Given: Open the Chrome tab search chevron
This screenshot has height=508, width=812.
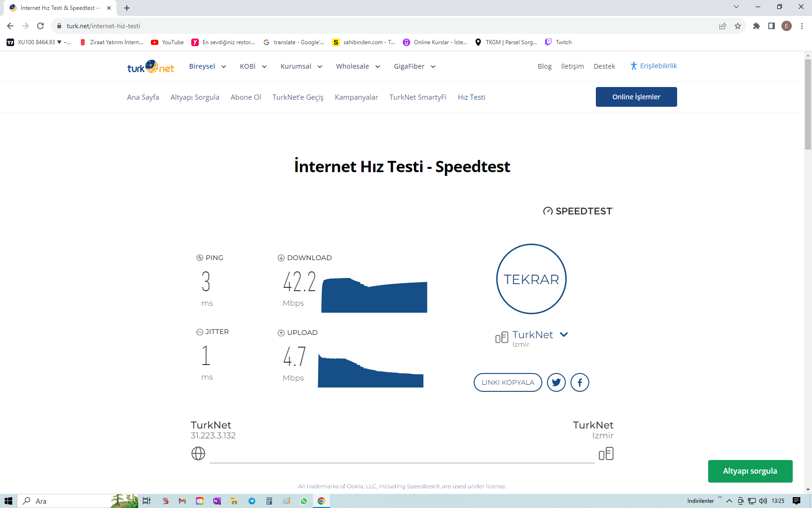Looking at the screenshot, I should (x=736, y=7).
